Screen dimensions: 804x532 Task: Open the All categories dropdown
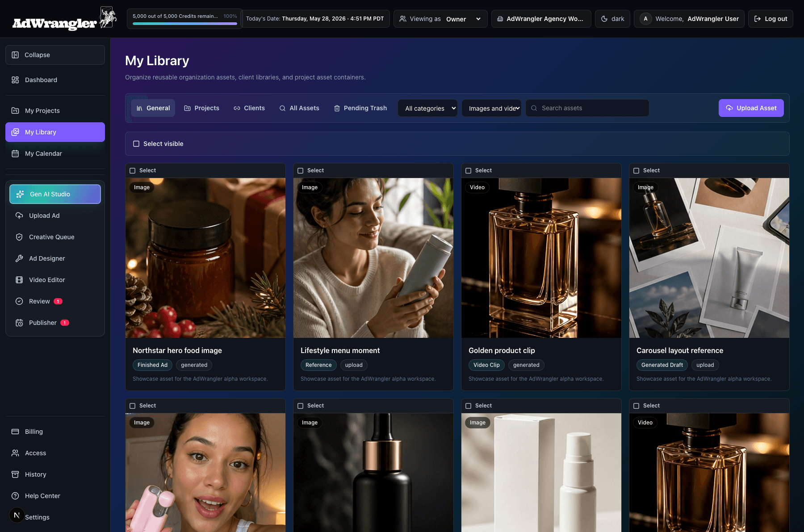click(427, 108)
